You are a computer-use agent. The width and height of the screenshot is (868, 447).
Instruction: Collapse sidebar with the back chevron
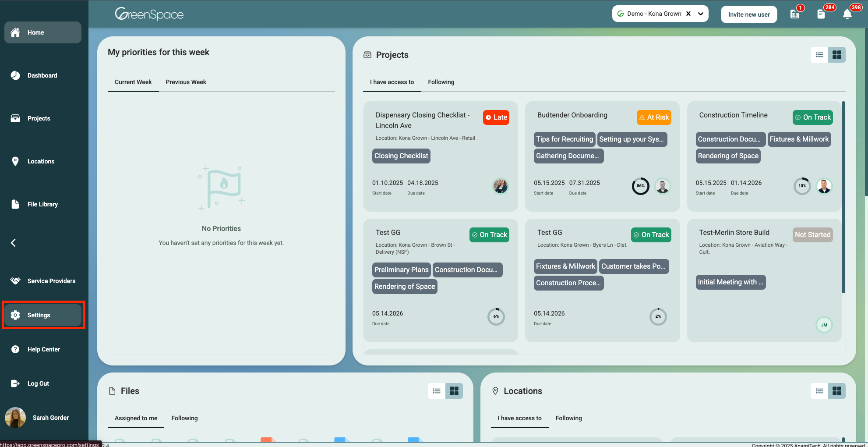tap(14, 243)
